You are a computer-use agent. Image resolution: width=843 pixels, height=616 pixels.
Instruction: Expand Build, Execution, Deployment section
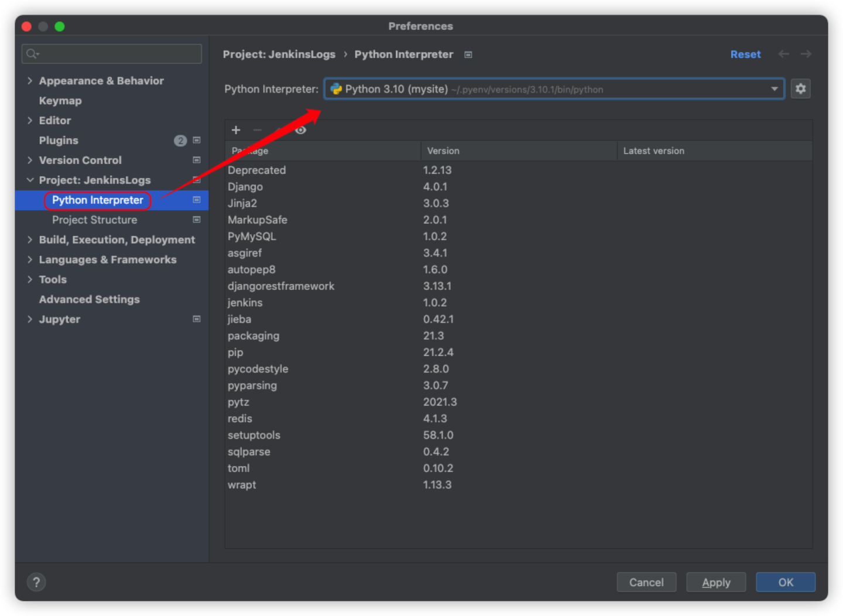click(x=30, y=240)
